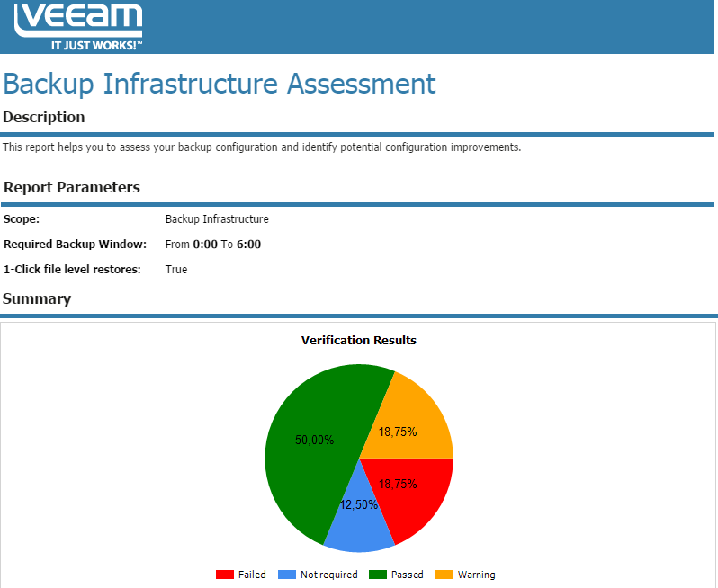This screenshot has height=588, width=718.
Task: Click the Summary section heading
Action: point(37,298)
